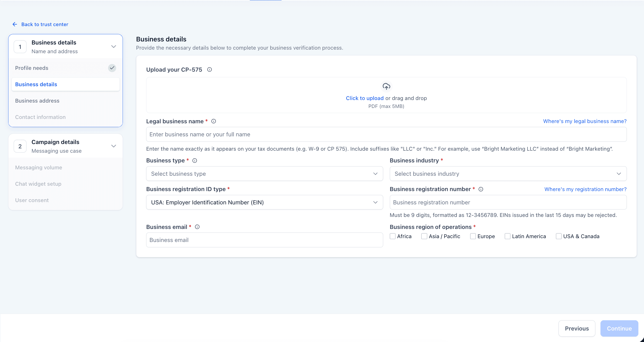Click the 'Click to upload' link
The image size is (644, 342).
tap(364, 98)
